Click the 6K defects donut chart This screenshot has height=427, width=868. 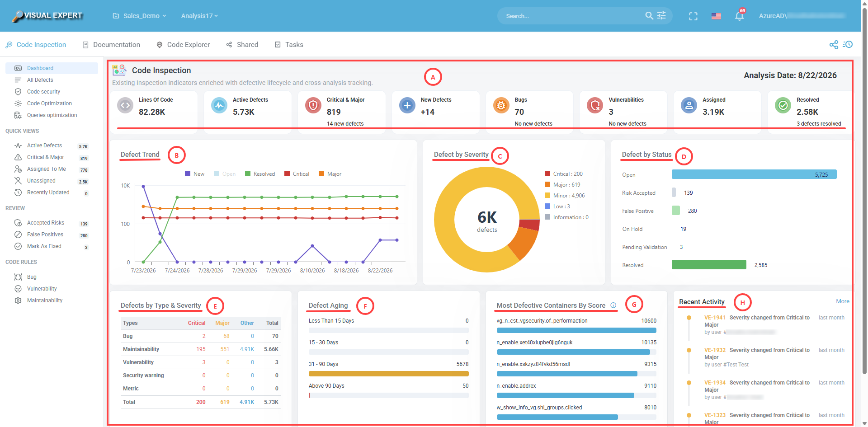coord(487,220)
